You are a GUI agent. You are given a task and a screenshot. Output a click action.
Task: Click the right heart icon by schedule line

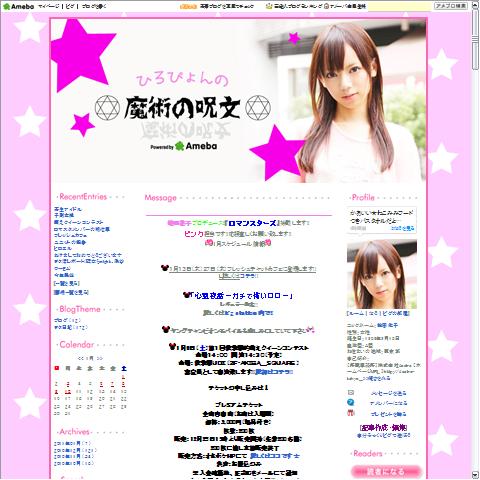(268, 243)
